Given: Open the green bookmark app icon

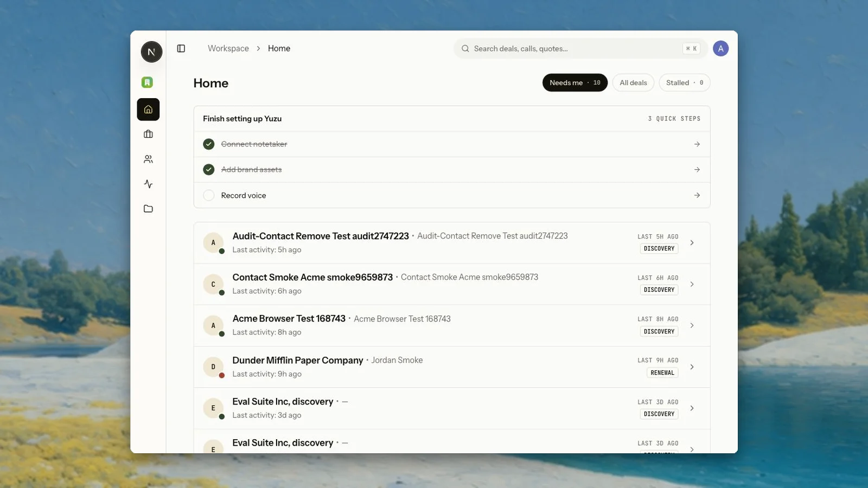Looking at the screenshot, I should [x=147, y=82].
